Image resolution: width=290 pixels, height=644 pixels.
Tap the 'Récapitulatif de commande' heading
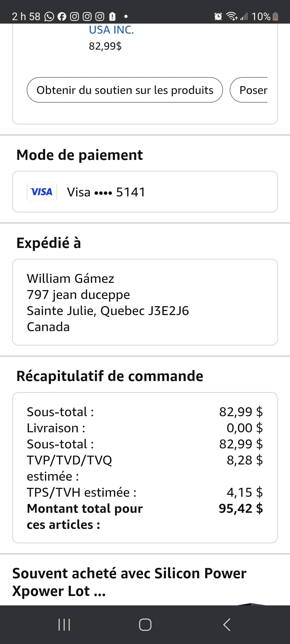tap(110, 376)
